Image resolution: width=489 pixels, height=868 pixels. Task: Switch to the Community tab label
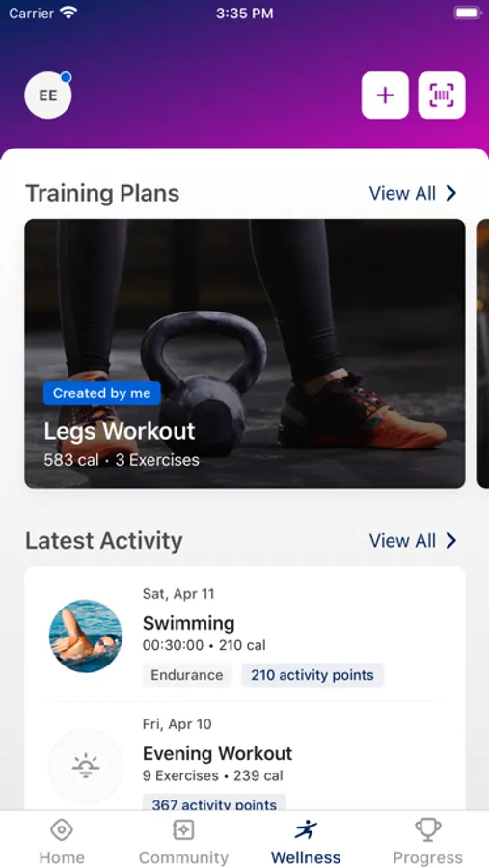[x=183, y=857]
